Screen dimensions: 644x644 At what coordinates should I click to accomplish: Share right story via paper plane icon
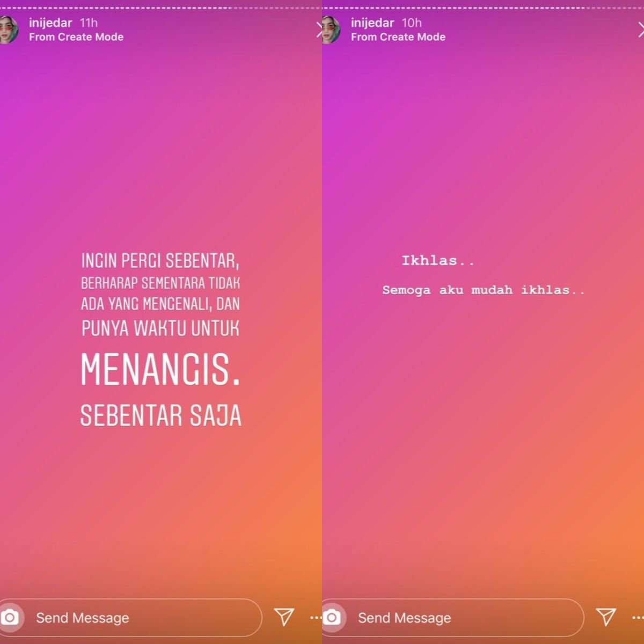(x=606, y=617)
